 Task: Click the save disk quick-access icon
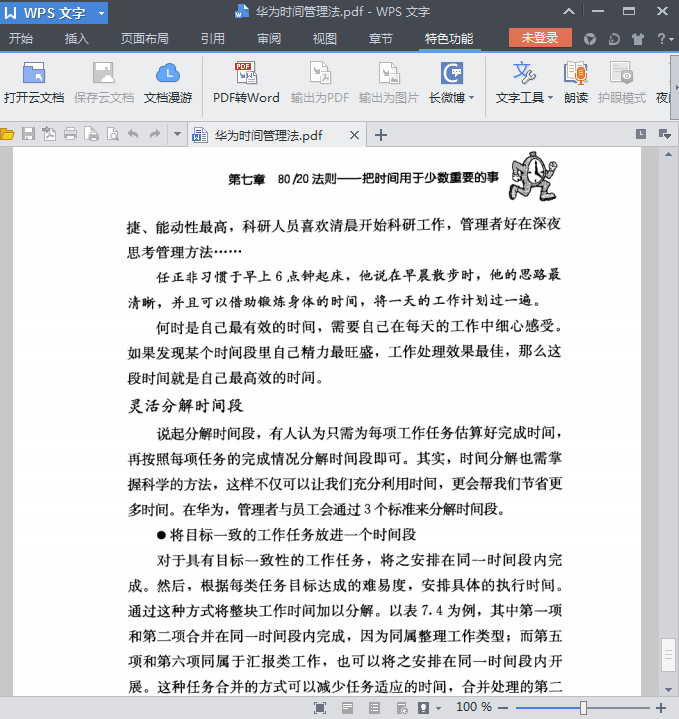pyautogui.click(x=28, y=134)
